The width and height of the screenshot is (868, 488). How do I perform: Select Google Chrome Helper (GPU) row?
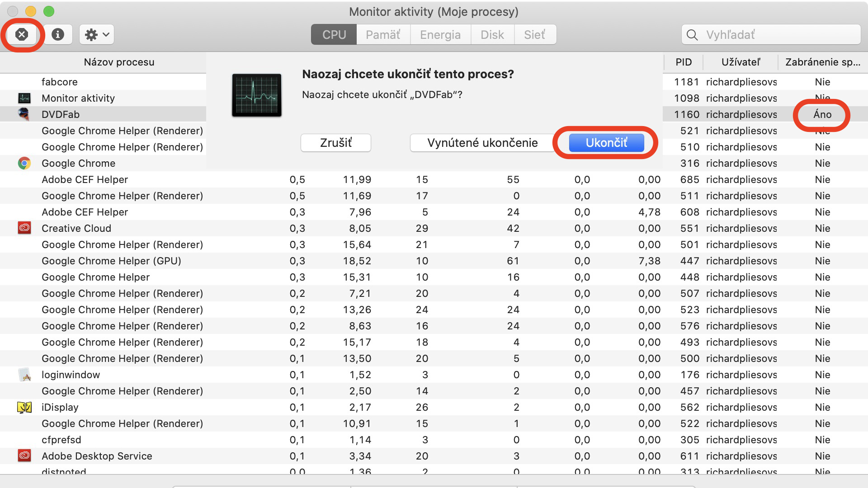pos(434,261)
